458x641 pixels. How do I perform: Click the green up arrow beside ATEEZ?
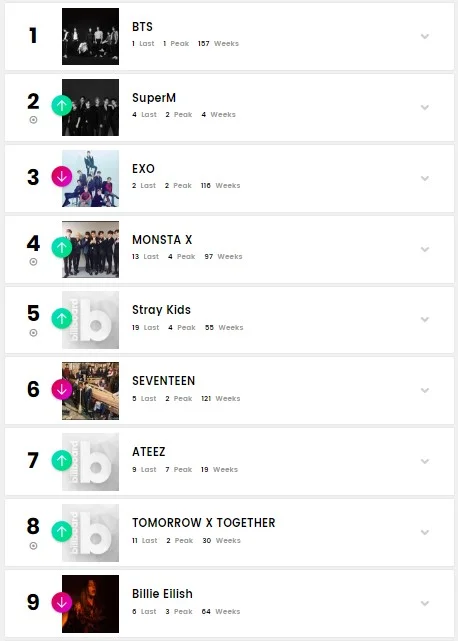tap(62, 460)
